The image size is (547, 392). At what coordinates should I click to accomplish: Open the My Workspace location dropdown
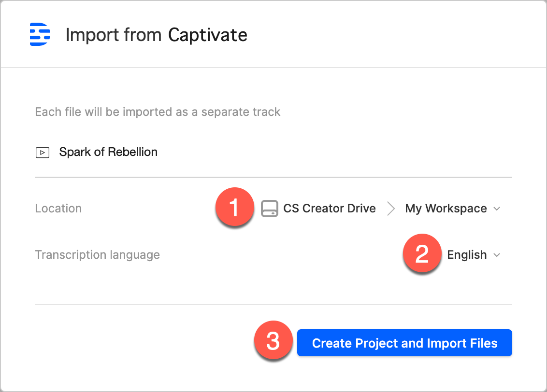coord(446,209)
